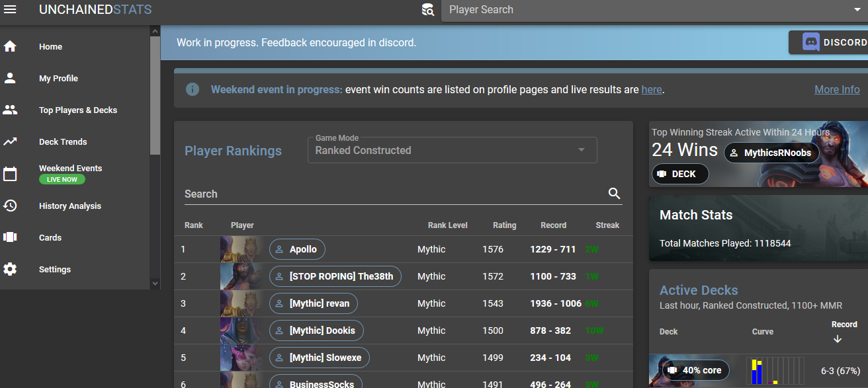The width and height of the screenshot is (868, 388).
Task: Click the Home house icon
Action: (x=10, y=46)
